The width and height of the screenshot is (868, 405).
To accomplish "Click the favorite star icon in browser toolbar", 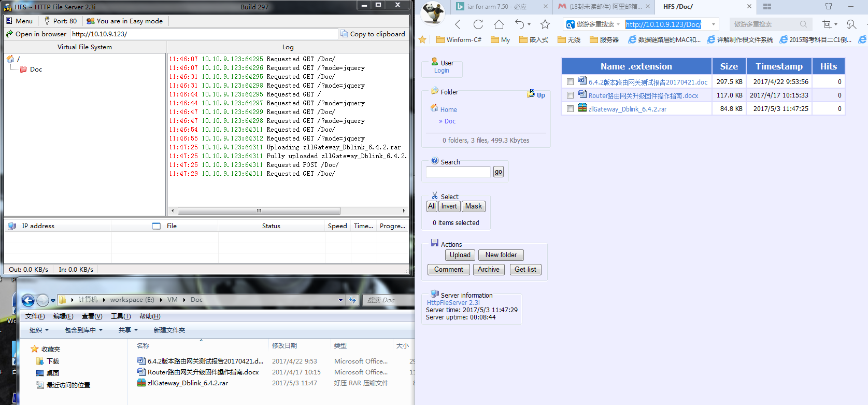I will click(x=545, y=24).
